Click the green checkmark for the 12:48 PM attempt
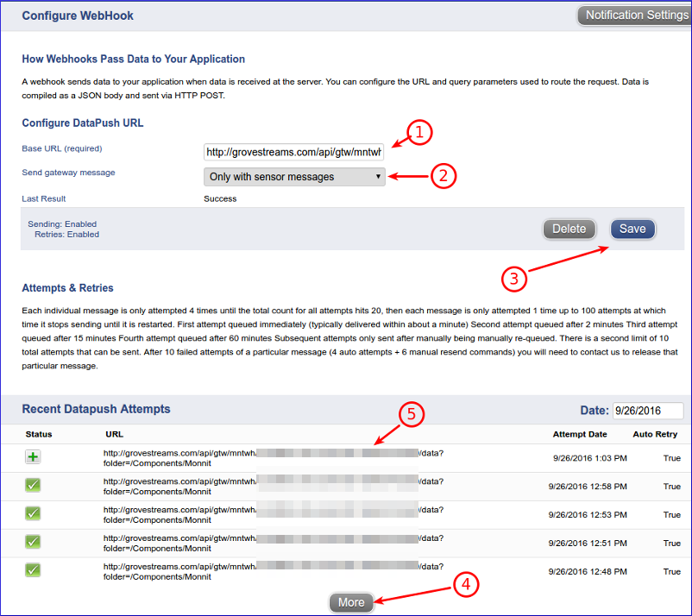Screen dimensions: 692x616 pos(33,570)
